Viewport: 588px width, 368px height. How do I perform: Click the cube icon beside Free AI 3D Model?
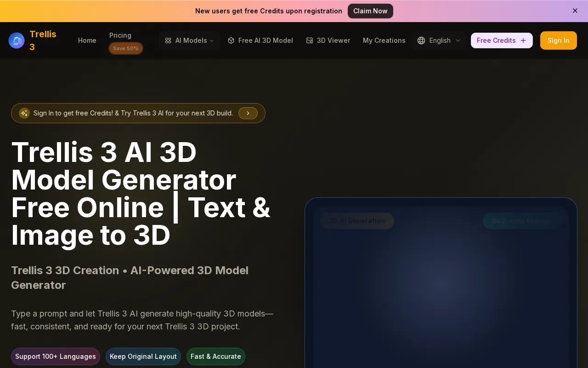click(x=231, y=40)
